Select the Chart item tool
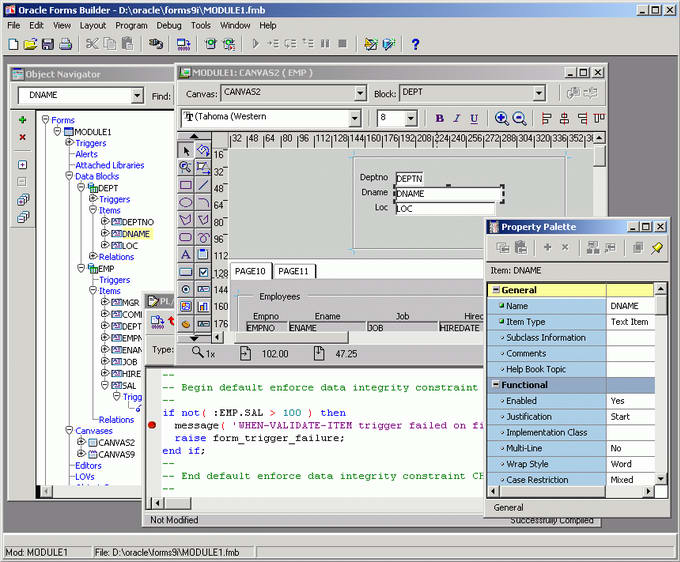 [x=203, y=307]
